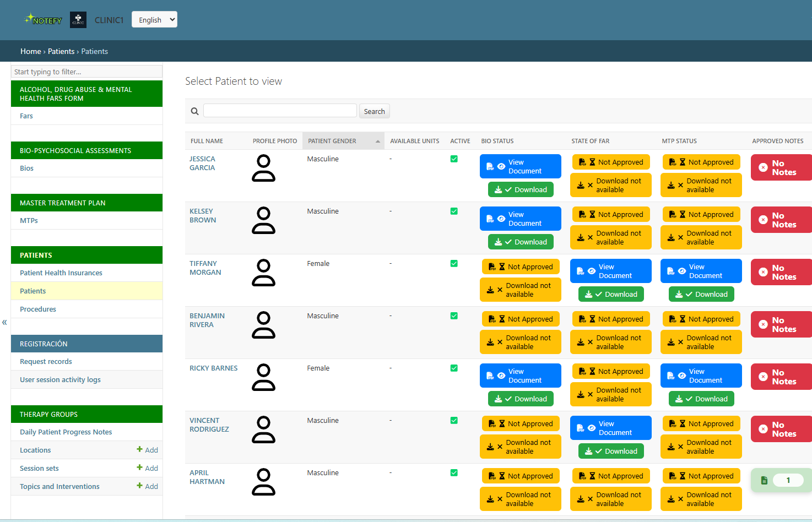Sort by Approved Notes column header
The width and height of the screenshot is (812, 522).
pyautogui.click(x=778, y=141)
